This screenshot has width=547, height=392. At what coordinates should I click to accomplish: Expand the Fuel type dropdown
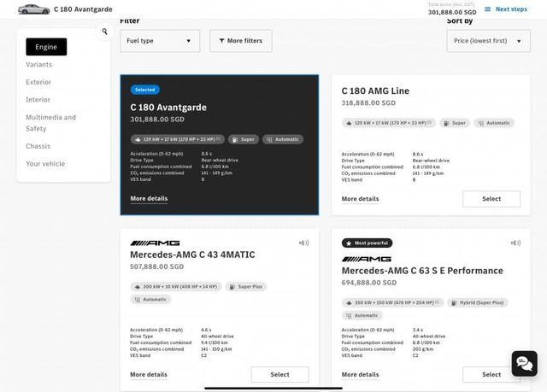160,41
